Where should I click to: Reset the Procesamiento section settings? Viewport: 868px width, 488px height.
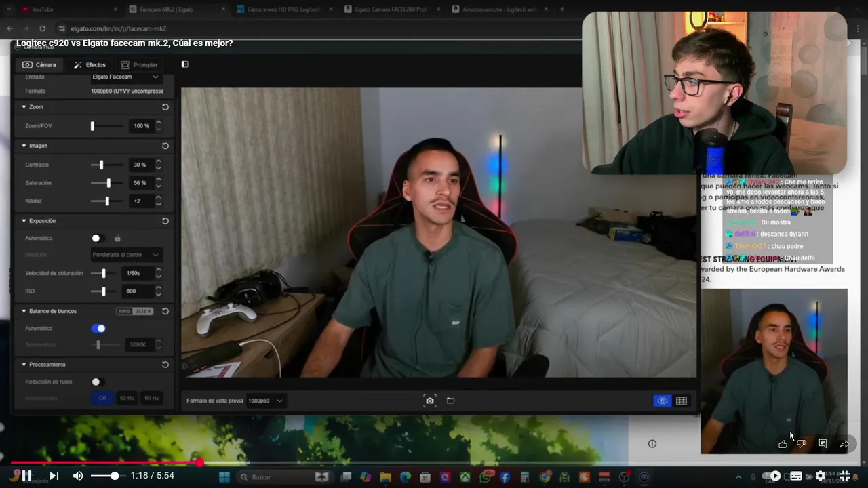coord(165,365)
